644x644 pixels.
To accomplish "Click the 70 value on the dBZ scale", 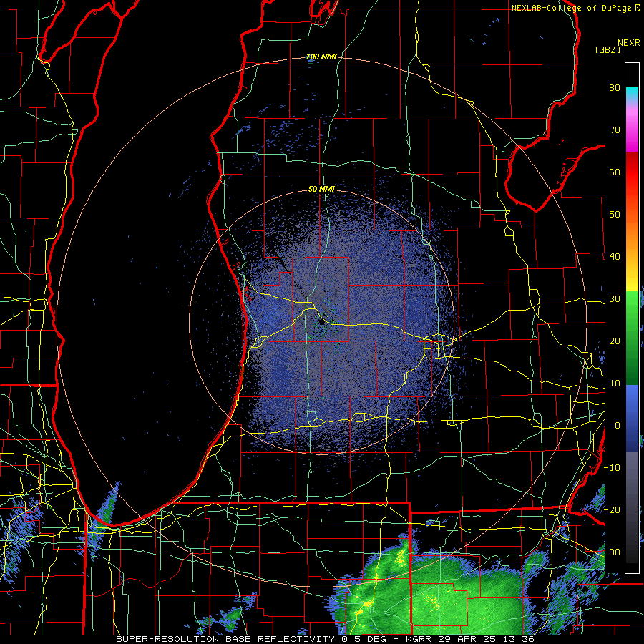I will pyautogui.click(x=615, y=130).
